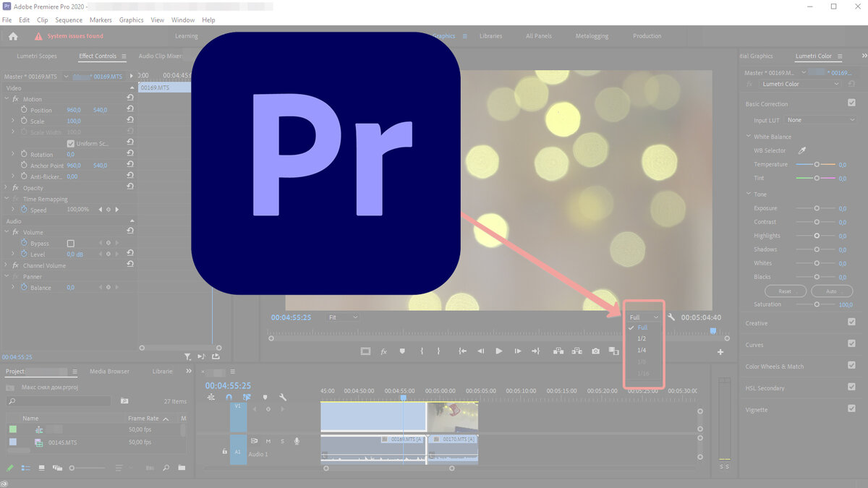This screenshot has width=868, height=488.
Task: Expand the Opacity effect in Effect Controls
Action: 7,188
